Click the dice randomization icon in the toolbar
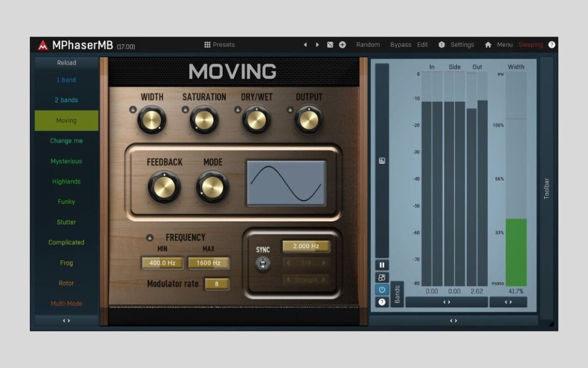 (x=330, y=45)
